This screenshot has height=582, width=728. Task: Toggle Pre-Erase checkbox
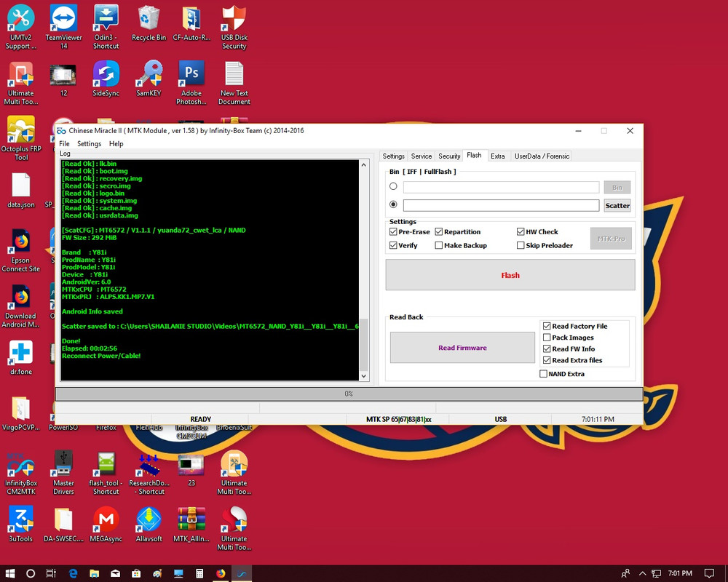pyautogui.click(x=393, y=231)
